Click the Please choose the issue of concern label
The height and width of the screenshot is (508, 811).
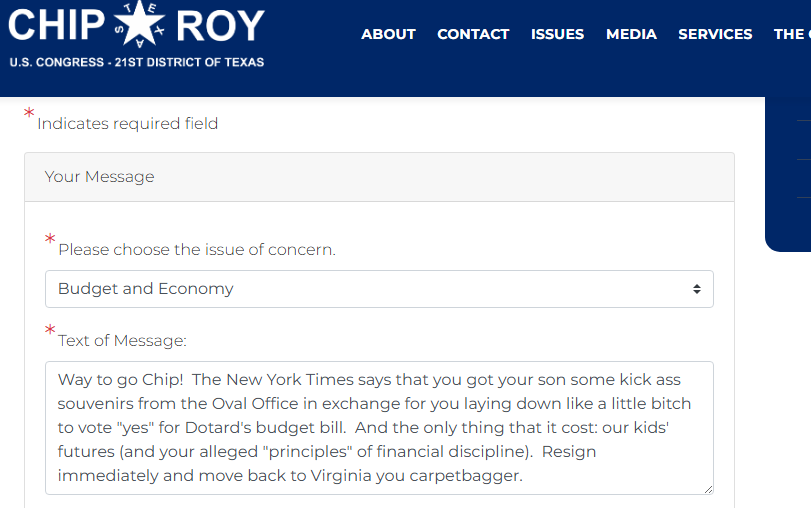197,250
